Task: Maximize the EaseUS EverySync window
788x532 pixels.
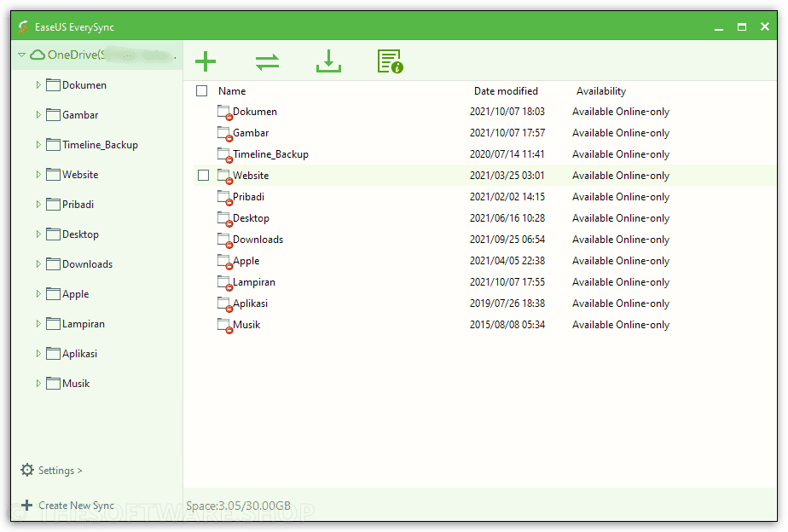Action: point(742,27)
